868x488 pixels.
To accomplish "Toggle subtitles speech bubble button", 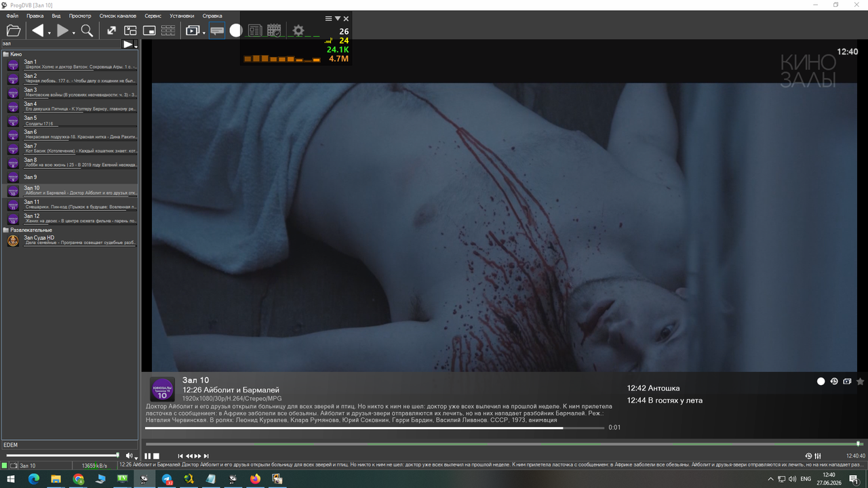I will (x=217, y=30).
